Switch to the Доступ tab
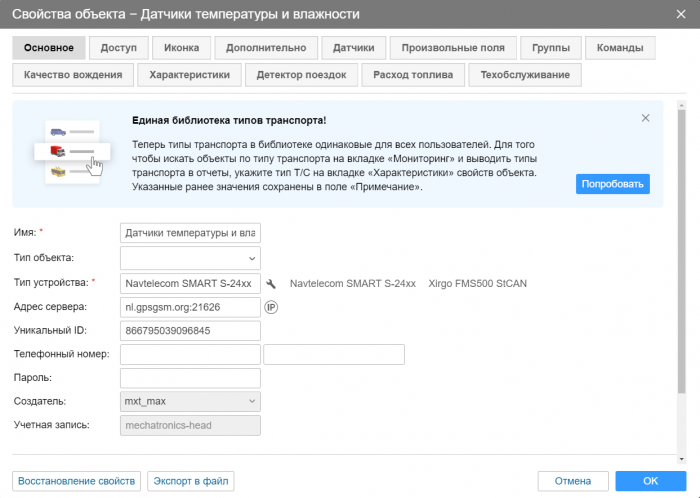The height and width of the screenshot is (498, 700). 119,48
